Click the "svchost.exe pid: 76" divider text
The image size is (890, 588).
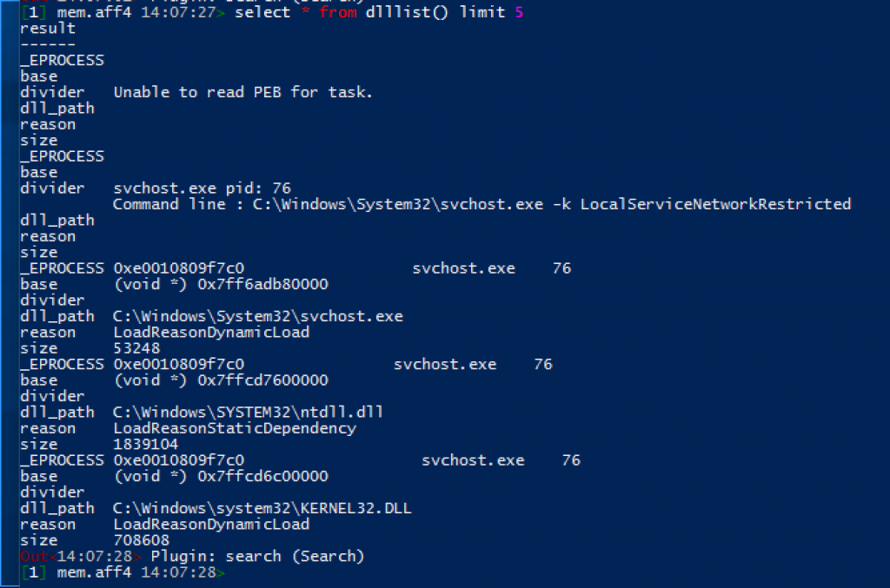tap(202, 188)
